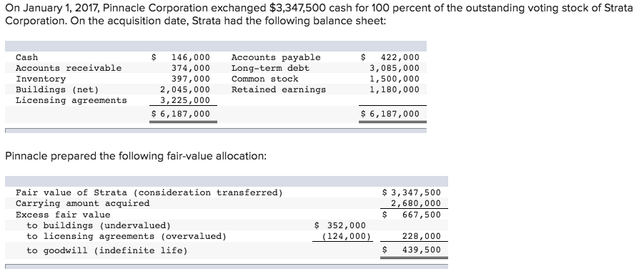The width and height of the screenshot is (644, 274).
Task: Click the Buildings value 2,045,000
Action: (185, 89)
